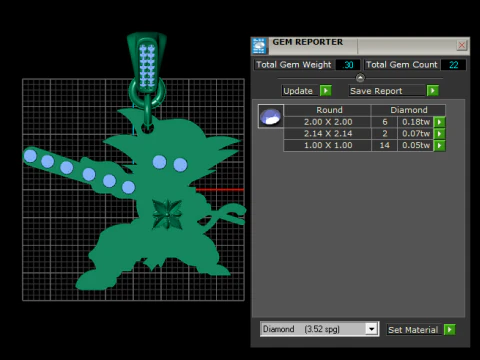Click the Save Report label

coord(376,91)
